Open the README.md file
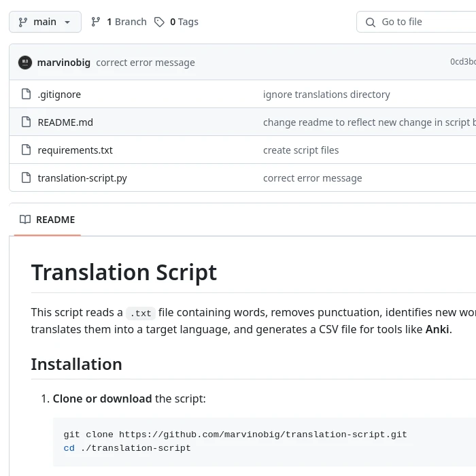Screen dimensions: 476x476 (65, 122)
